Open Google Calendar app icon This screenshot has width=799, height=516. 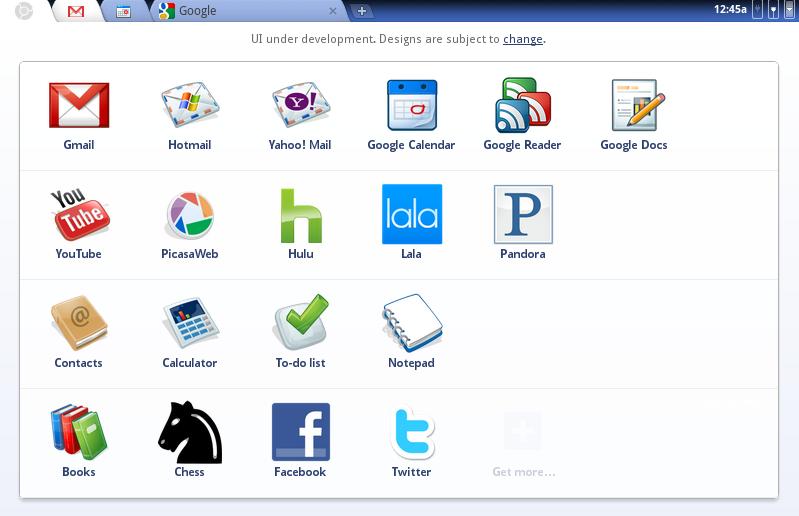412,105
